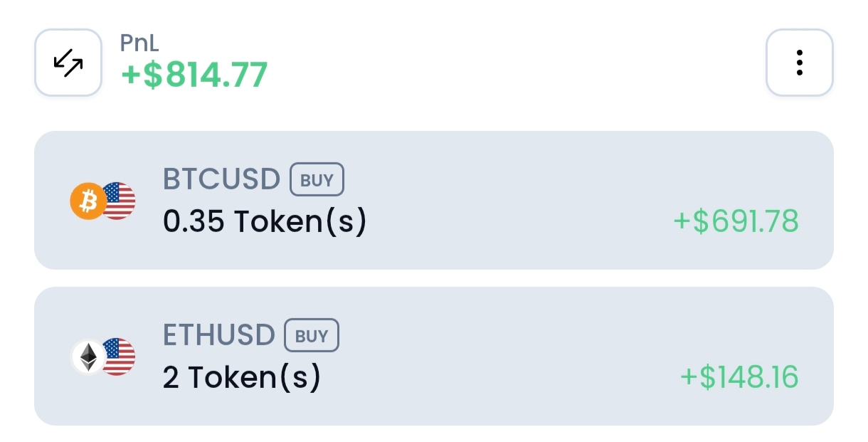Click the BUY badge next to ETHUSD
Image resolution: width=868 pixels, height=442 pixels.
point(312,335)
